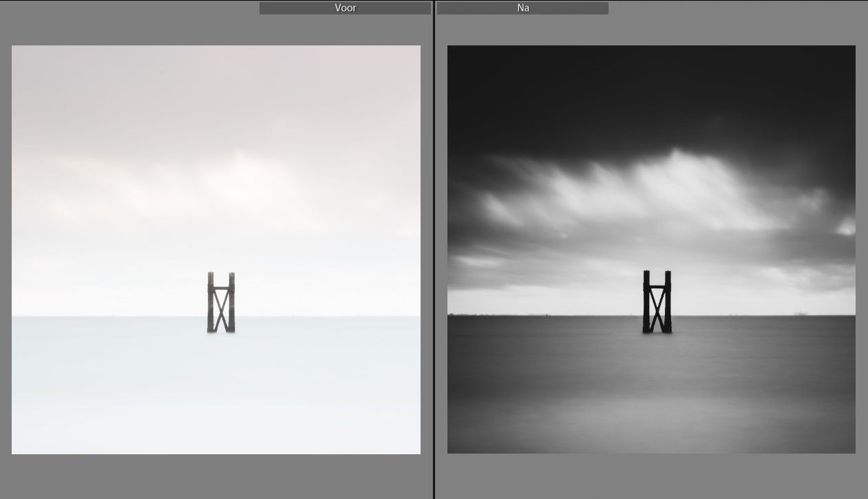Screen dimensions: 868x499
Task: Click the gray canvas area below the Na photo
Action: pos(651,476)
